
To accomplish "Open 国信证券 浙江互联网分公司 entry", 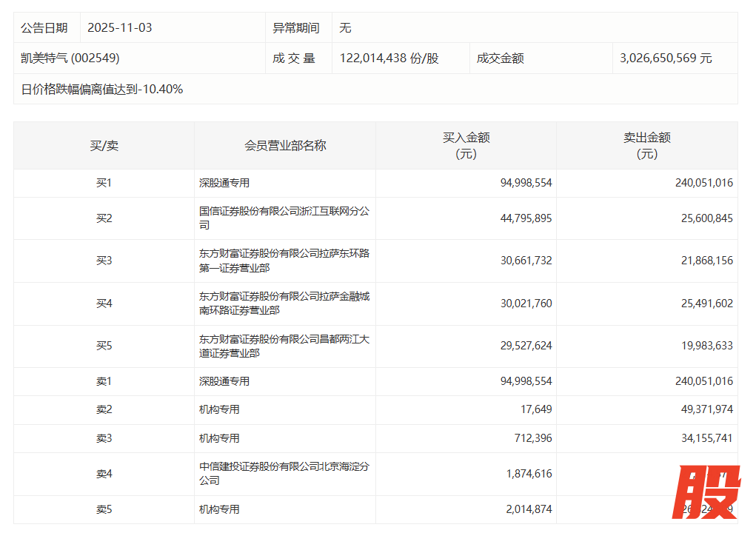I will point(284,218).
